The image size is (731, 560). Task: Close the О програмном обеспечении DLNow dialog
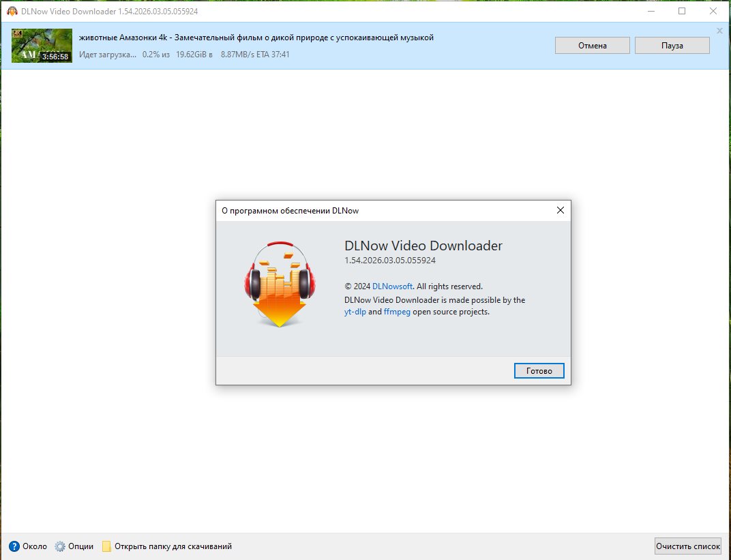tap(560, 211)
